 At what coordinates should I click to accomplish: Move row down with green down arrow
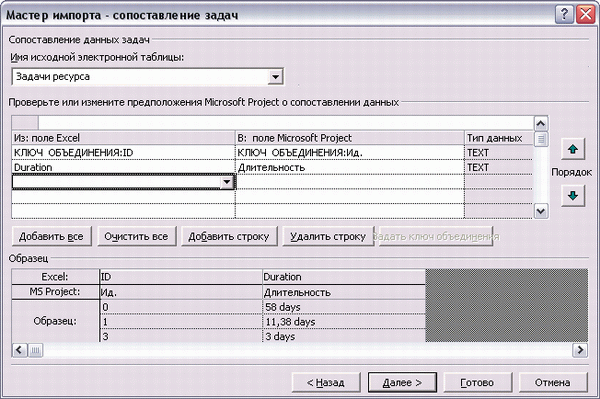tap(573, 196)
